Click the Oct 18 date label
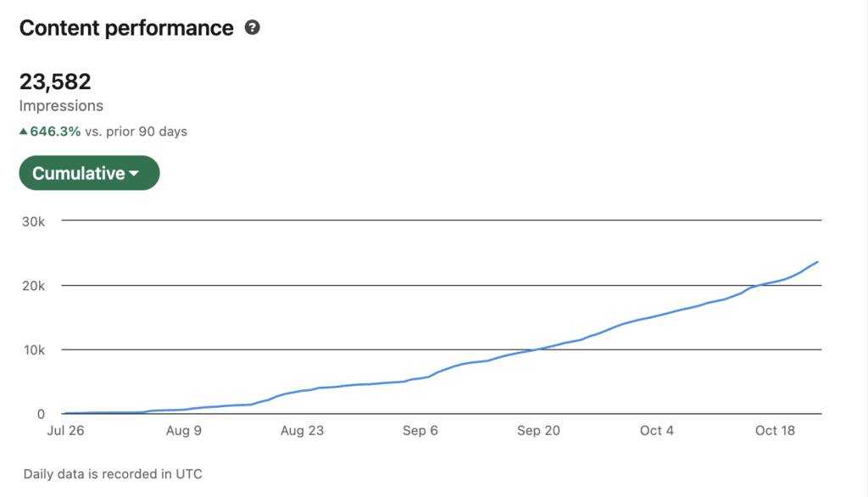Viewport: 868px width, 497px height. click(x=776, y=431)
